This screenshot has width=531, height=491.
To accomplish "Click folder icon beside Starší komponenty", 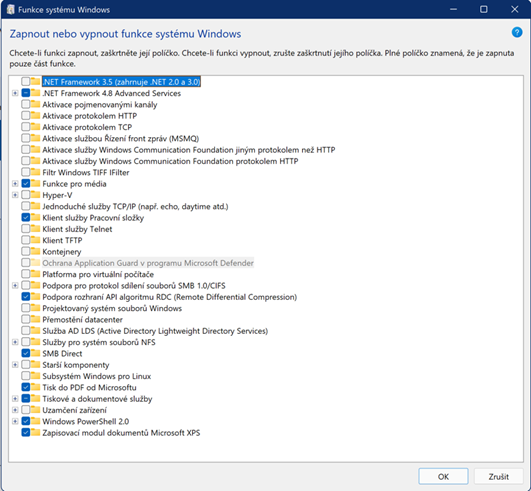I will pos(36,365).
